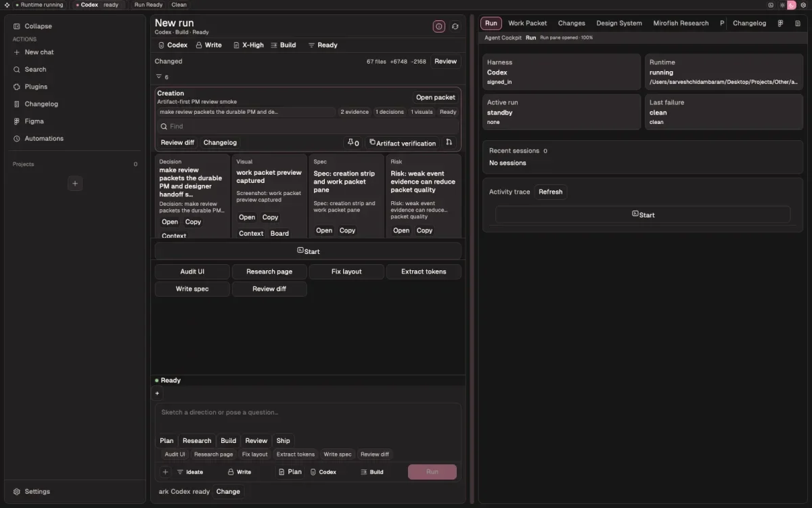Expand the changed items chevron showing 6
The image size is (812, 508).
pos(162,77)
